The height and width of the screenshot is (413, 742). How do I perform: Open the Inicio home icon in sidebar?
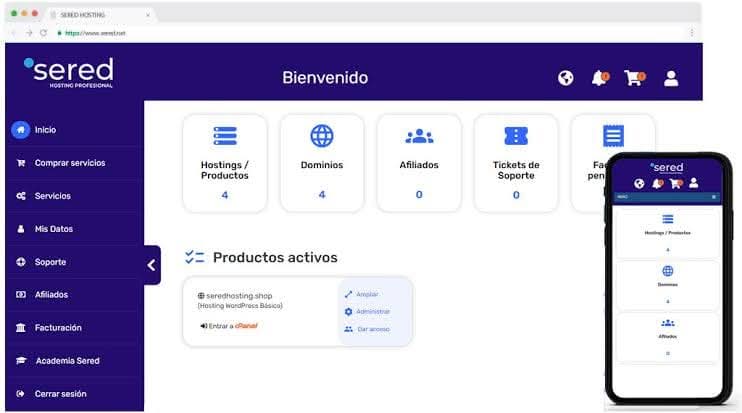(20, 130)
